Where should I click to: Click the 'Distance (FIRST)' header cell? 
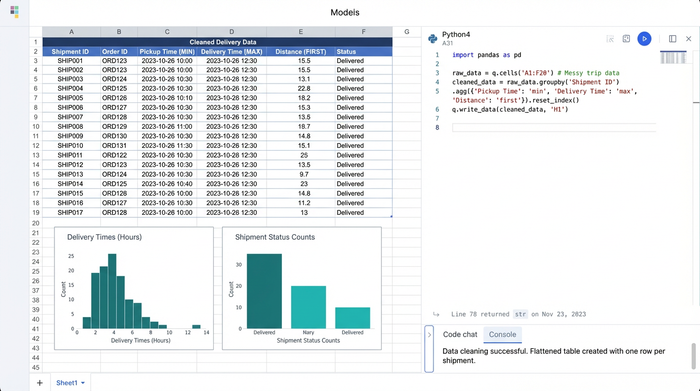301,52
